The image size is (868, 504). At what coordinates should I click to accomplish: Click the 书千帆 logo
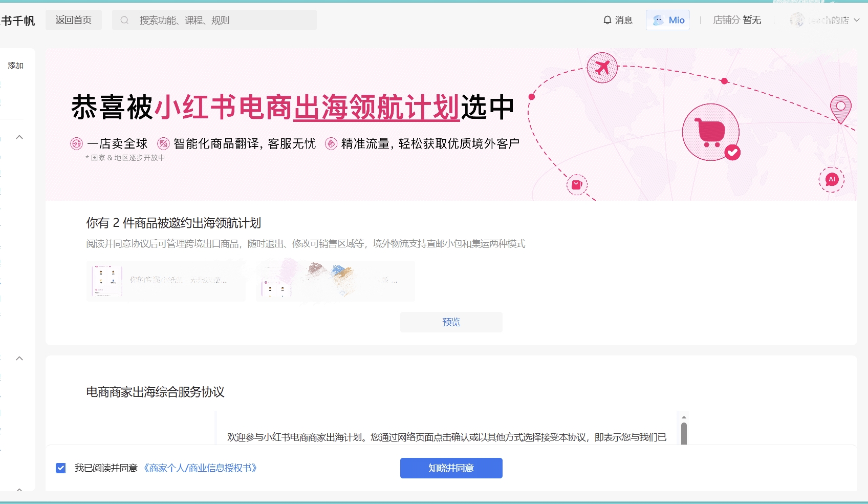click(18, 20)
